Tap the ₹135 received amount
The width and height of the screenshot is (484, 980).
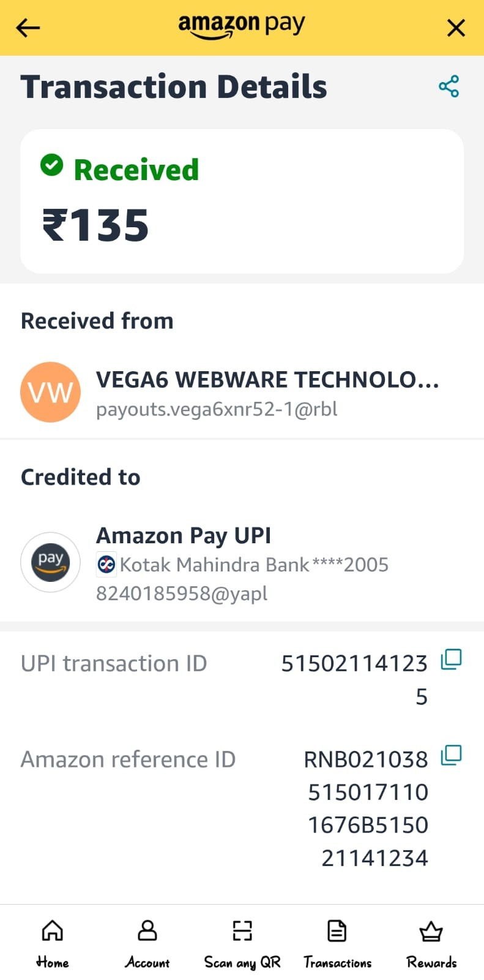pyautogui.click(x=95, y=225)
